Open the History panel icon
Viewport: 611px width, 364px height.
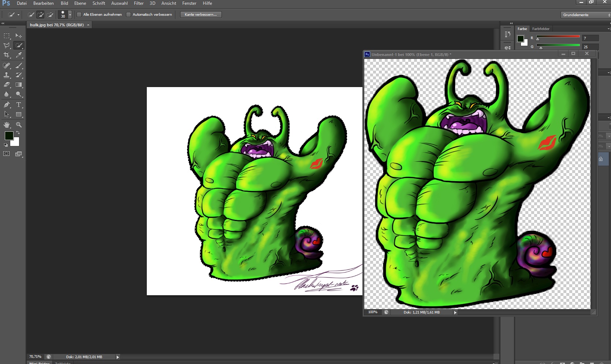507,34
